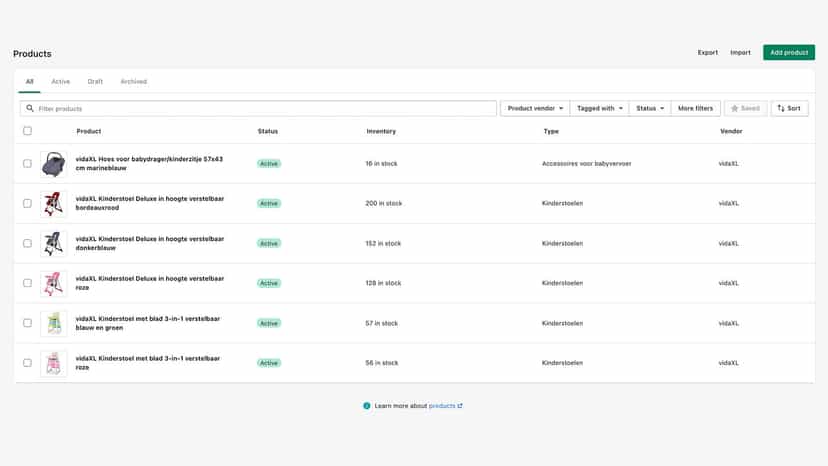The height and width of the screenshot is (466, 828).
Task: Open Kinderstoel Deluxe bordeauxrood product
Action: (150, 203)
